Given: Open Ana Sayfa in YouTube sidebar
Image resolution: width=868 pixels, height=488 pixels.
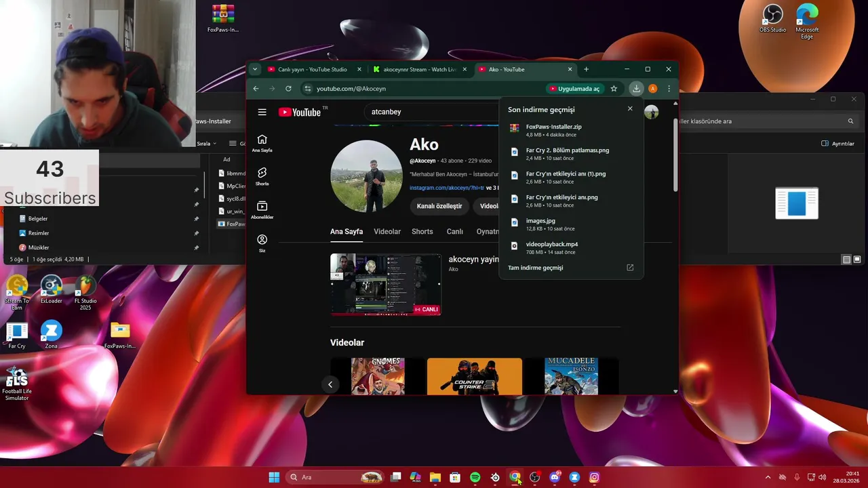Looking at the screenshot, I should tap(262, 143).
